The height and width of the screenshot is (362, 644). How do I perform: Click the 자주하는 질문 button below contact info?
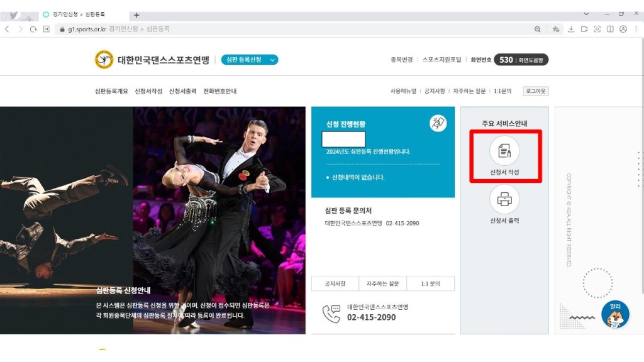coord(382,284)
